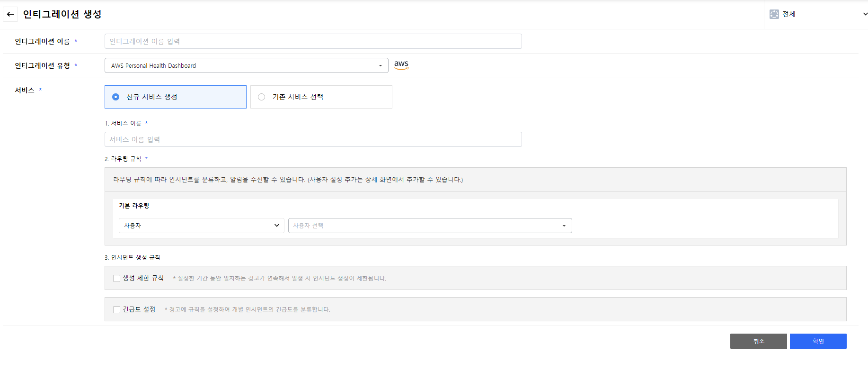Expand the 전체 chevron at top right

(865, 14)
